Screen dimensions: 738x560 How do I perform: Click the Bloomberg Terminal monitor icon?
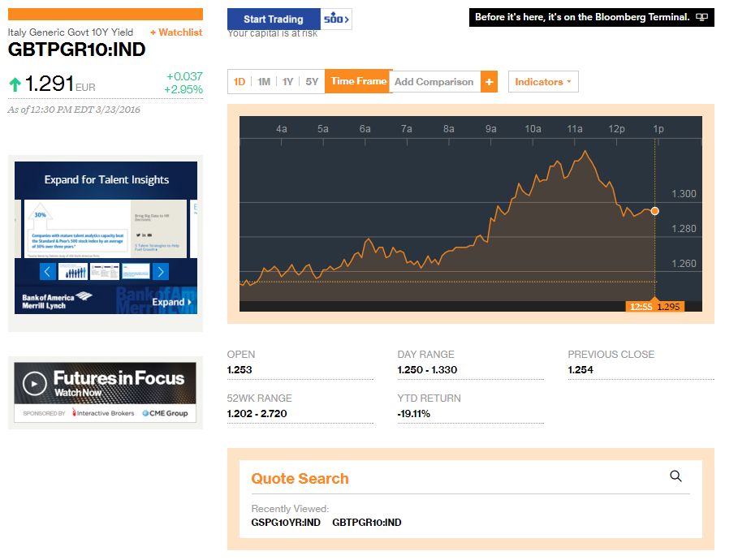click(x=701, y=17)
